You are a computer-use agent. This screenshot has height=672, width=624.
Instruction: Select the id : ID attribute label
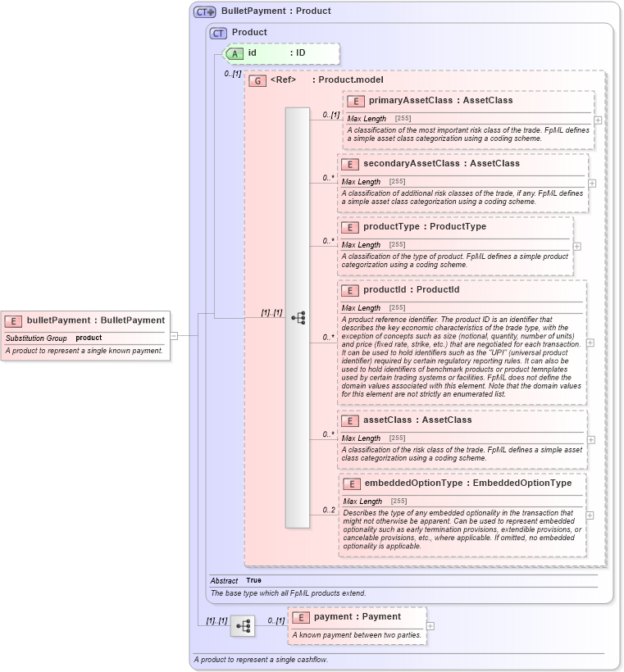pyautogui.click(x=276, y=53)
